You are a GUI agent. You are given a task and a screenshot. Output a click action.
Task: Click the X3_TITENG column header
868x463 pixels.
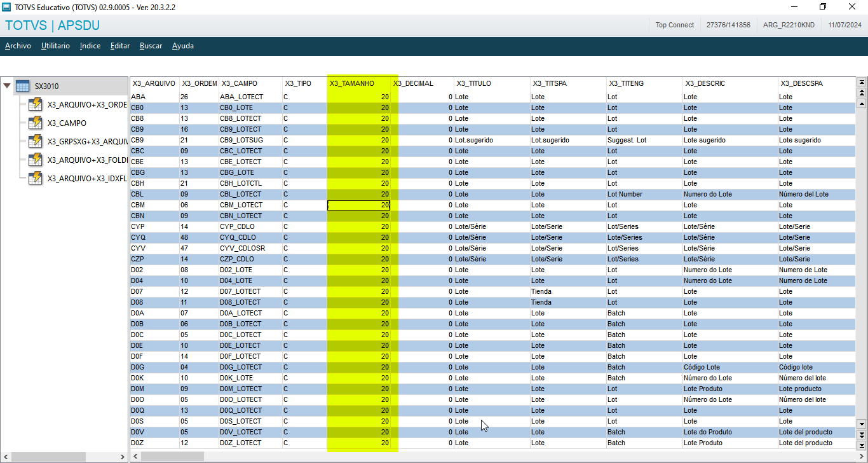tap(644, 83)
